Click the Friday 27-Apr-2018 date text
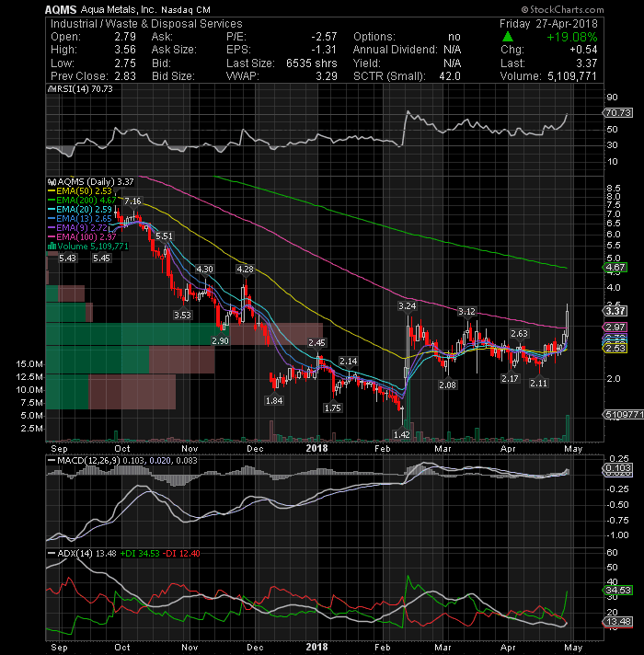 (548, 24)
